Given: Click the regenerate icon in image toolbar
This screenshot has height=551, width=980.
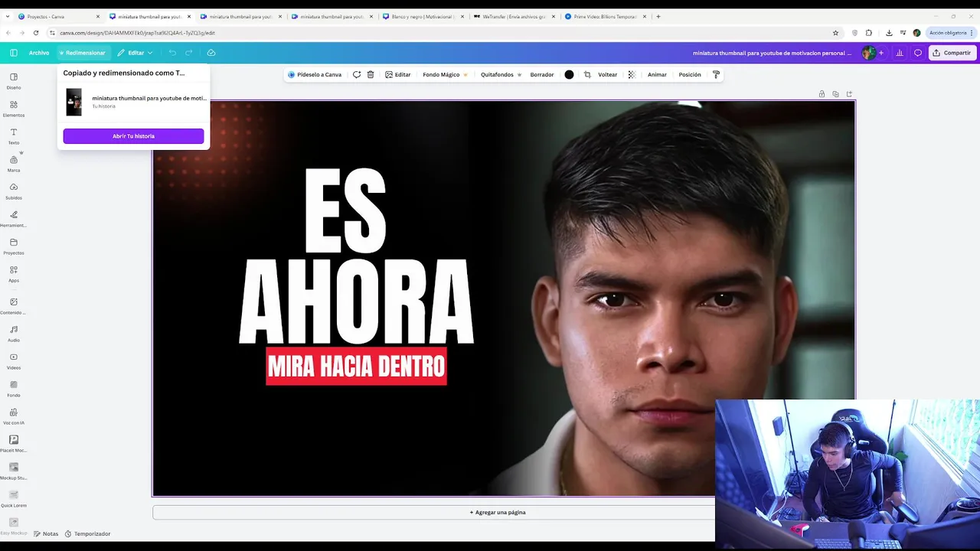Looking at the screenshot, I should tap(357, 74).
